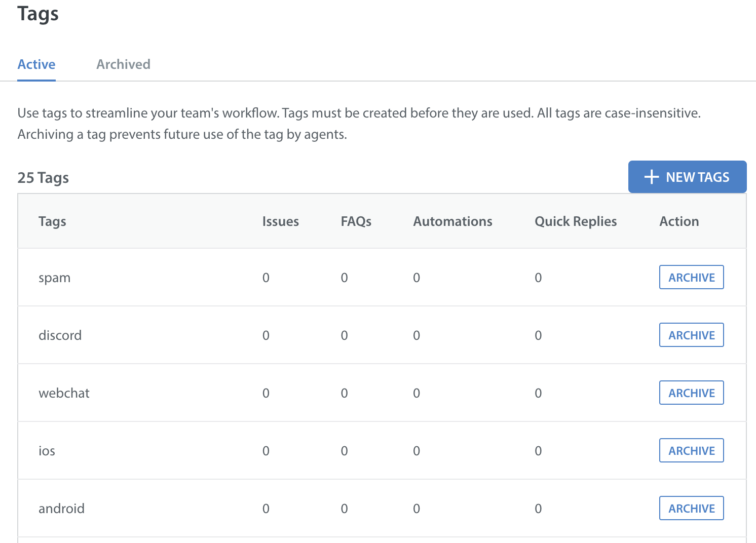
Task: Click the Automations count for discord
Action: 417,335
